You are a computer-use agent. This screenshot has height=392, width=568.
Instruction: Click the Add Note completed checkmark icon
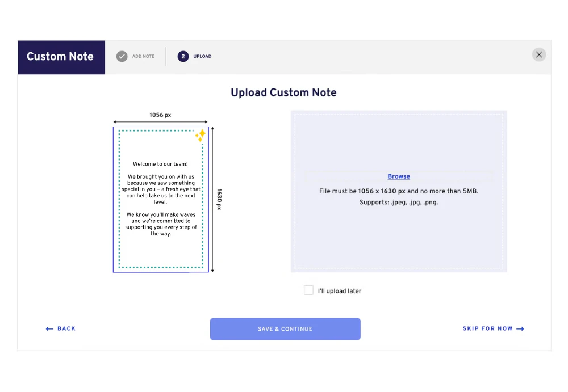click(122, 57)
